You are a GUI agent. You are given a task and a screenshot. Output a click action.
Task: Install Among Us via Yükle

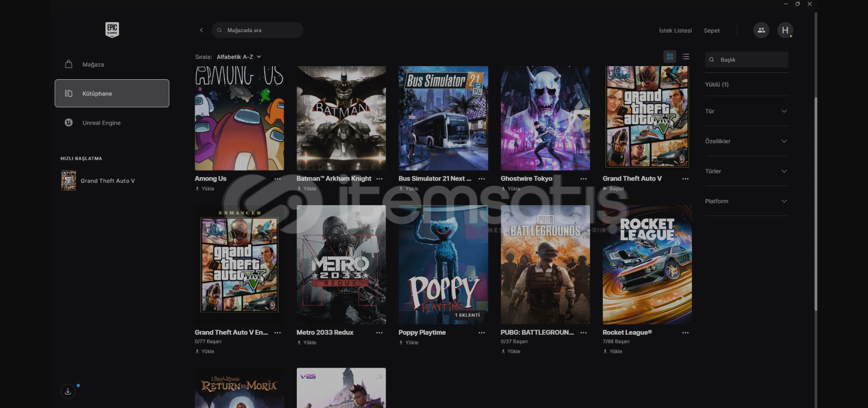pyautogui.click(x=205, y=189)
